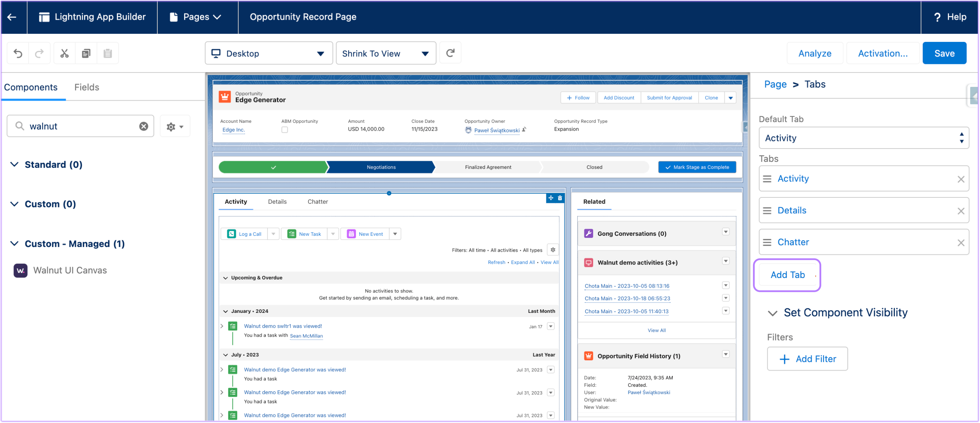Select the Related tab in canvas
This screenshot has height=423, width=980.
pyautogui.click(x=594, y=202)
